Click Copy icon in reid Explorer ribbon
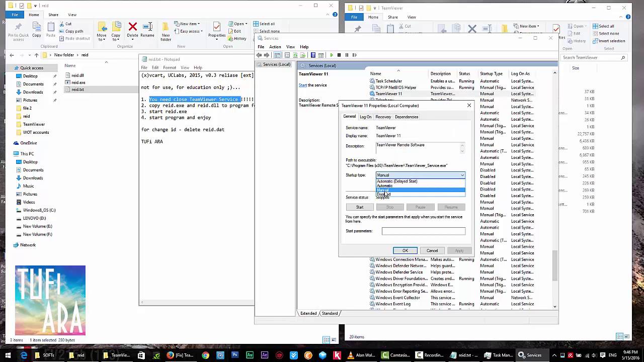Image resolution: width=644 pixels, height=362 pixels. [37, 27]
